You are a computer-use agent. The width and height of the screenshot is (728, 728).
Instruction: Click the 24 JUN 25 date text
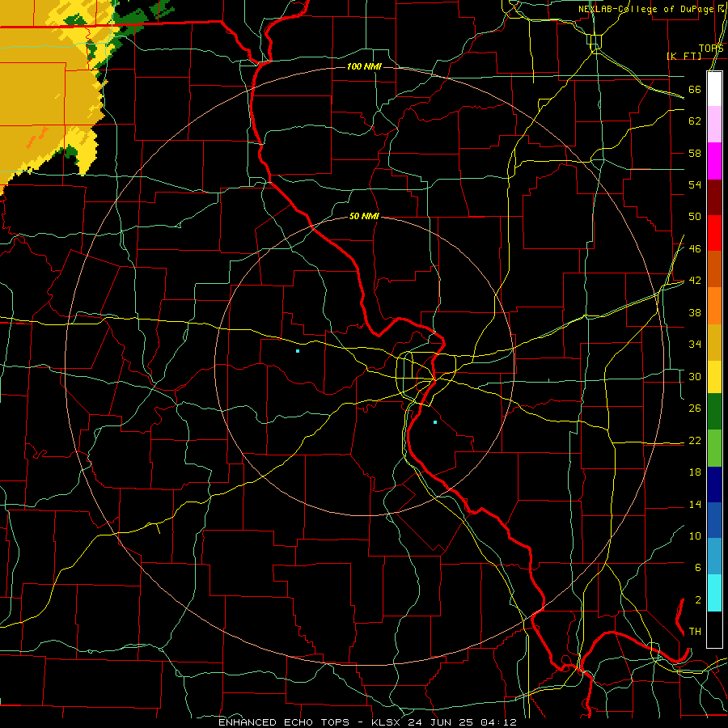pyautogui.click(x=442, y=722)
